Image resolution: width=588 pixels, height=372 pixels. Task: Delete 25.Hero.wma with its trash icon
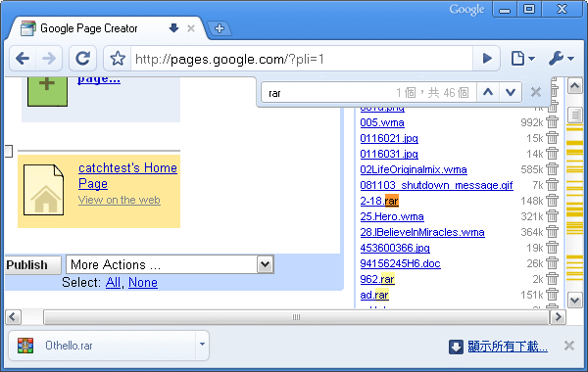pyautogui.click(x=552, y=216)
